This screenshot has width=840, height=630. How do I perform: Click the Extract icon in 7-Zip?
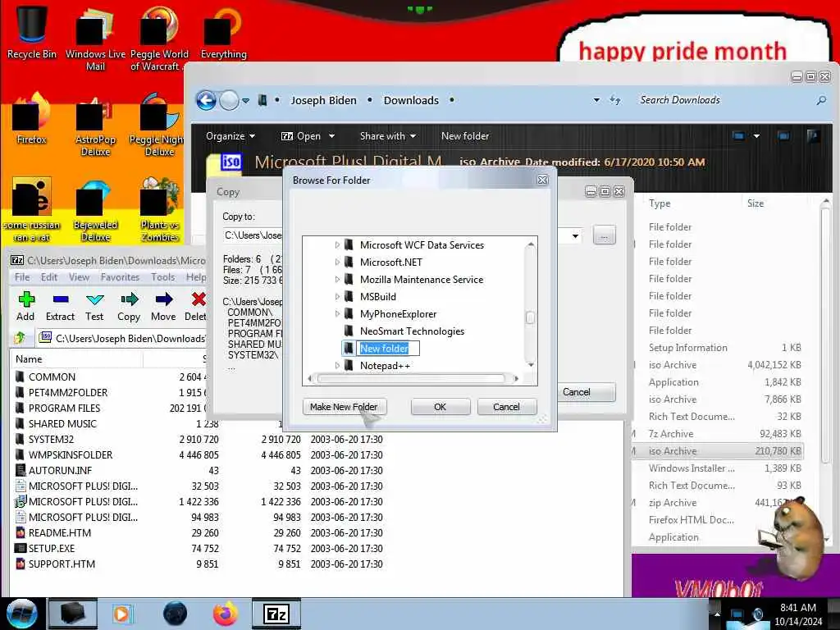(x=60, y=306)
